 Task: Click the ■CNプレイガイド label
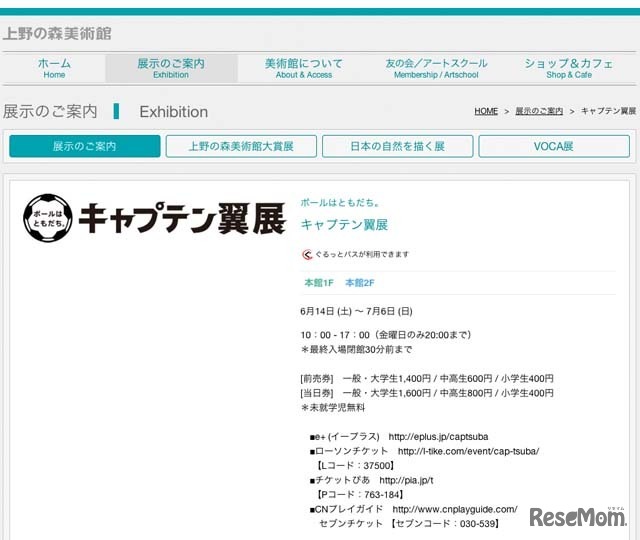tap(346, 509)
